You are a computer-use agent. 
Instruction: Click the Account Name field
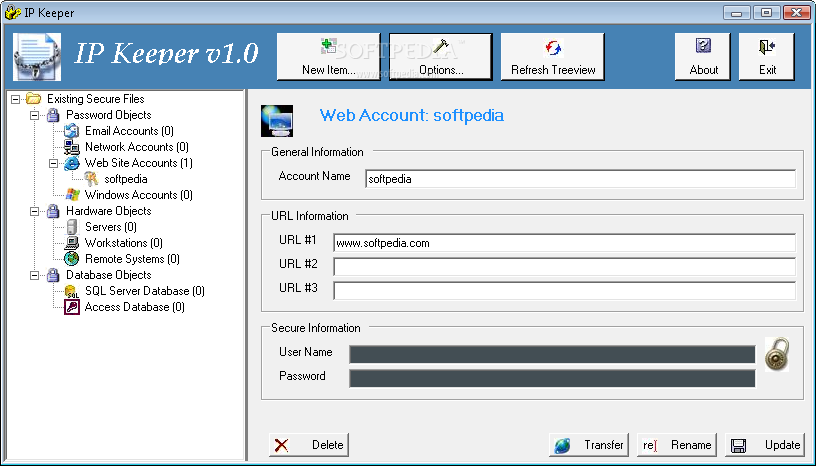coord(580,179)
